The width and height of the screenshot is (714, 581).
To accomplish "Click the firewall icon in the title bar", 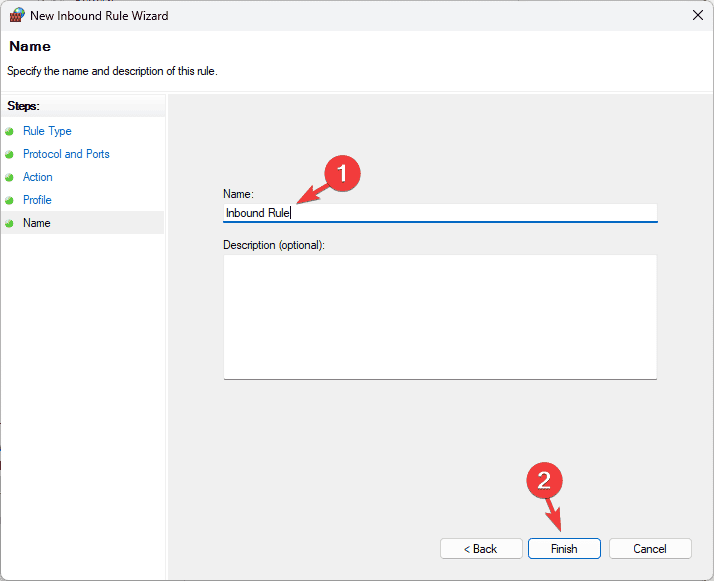I will 16,15.
